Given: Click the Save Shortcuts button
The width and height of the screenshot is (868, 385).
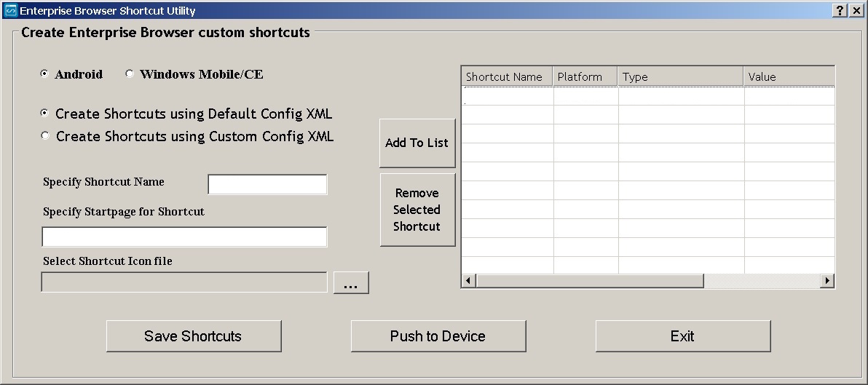Looking at the screenshot, I should click(194, 336).
